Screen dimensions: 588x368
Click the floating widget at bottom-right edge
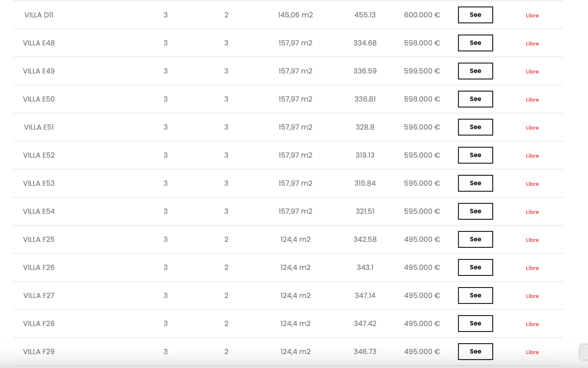click(584, 352)
